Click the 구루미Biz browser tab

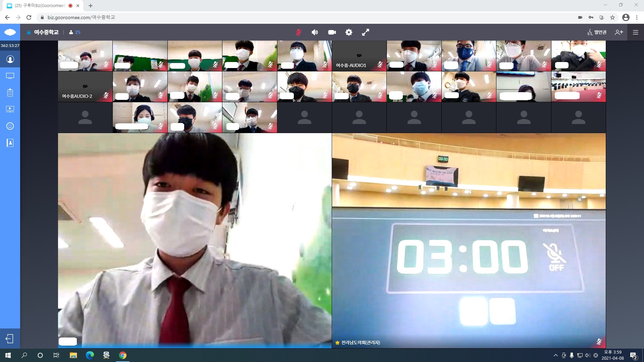(x=40, y=6)
